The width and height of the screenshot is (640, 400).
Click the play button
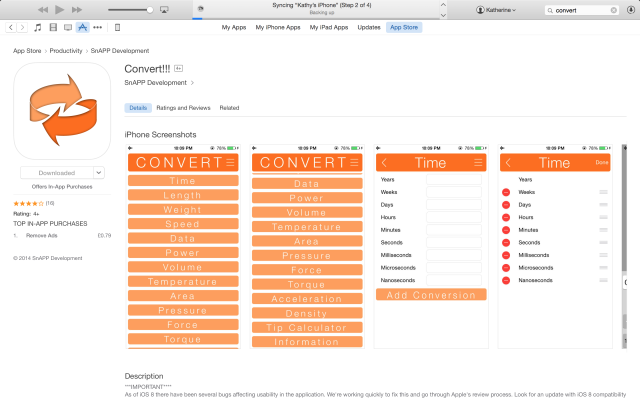[60, 9]
